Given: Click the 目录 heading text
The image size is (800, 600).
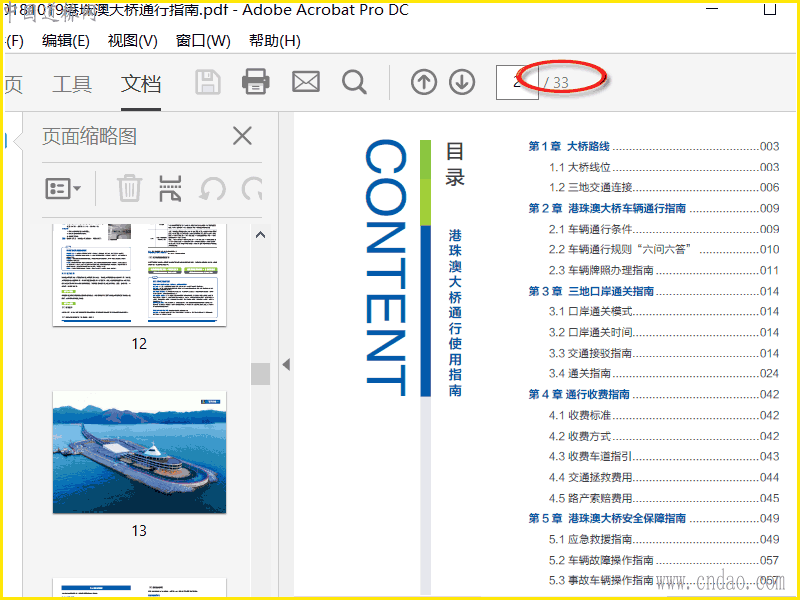Looking at the screenshot, I should pos(455,164).
